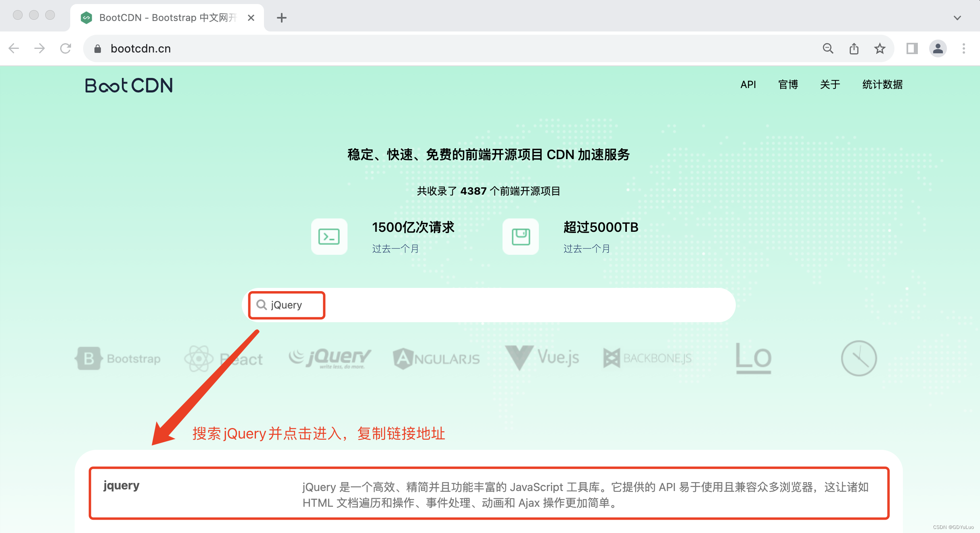Bookmark this page with star icon

[879, 48]
